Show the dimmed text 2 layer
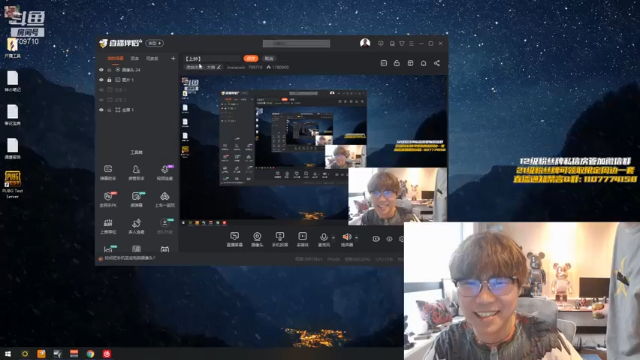 [101, 100]
